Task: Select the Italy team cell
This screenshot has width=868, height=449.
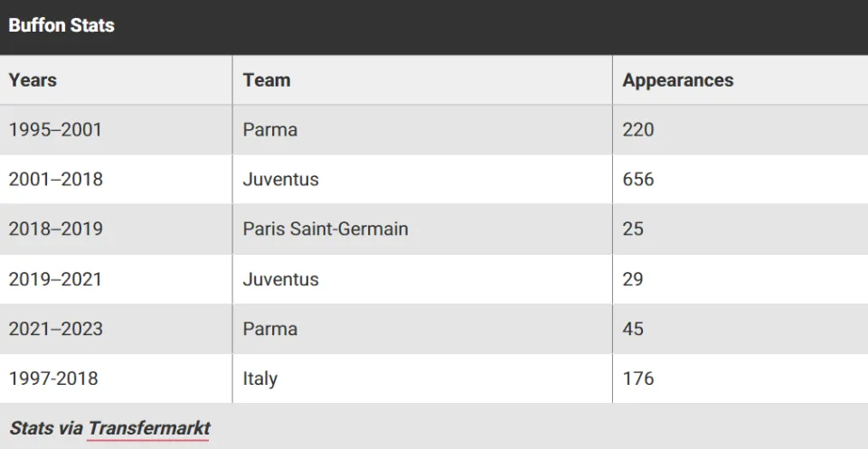Action: pos(260,379)
